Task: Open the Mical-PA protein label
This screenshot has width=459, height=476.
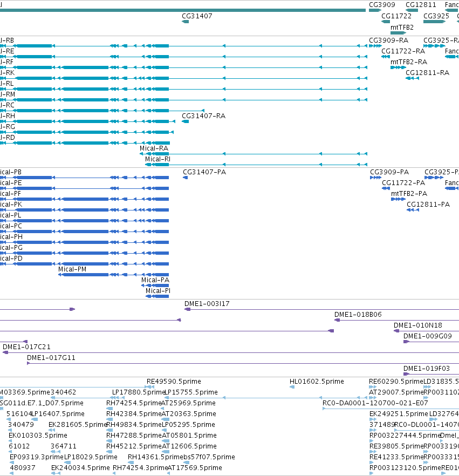Action: pos(155,280)
